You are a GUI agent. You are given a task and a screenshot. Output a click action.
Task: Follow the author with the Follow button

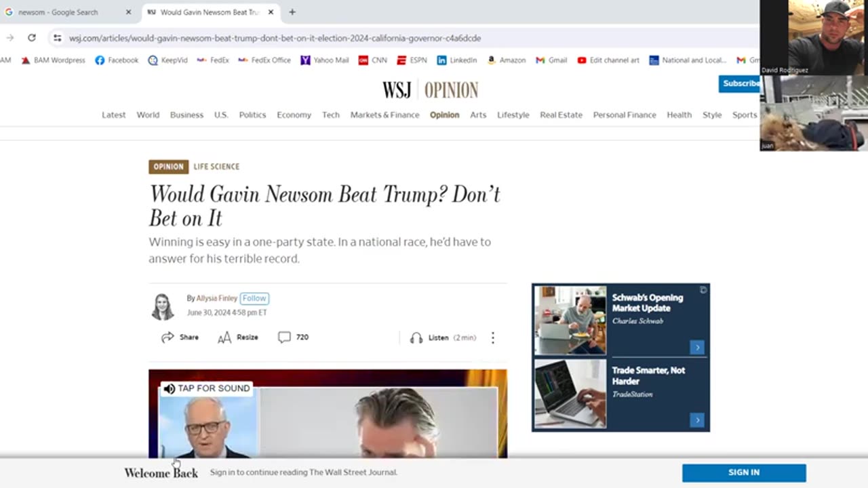[254, 298]
